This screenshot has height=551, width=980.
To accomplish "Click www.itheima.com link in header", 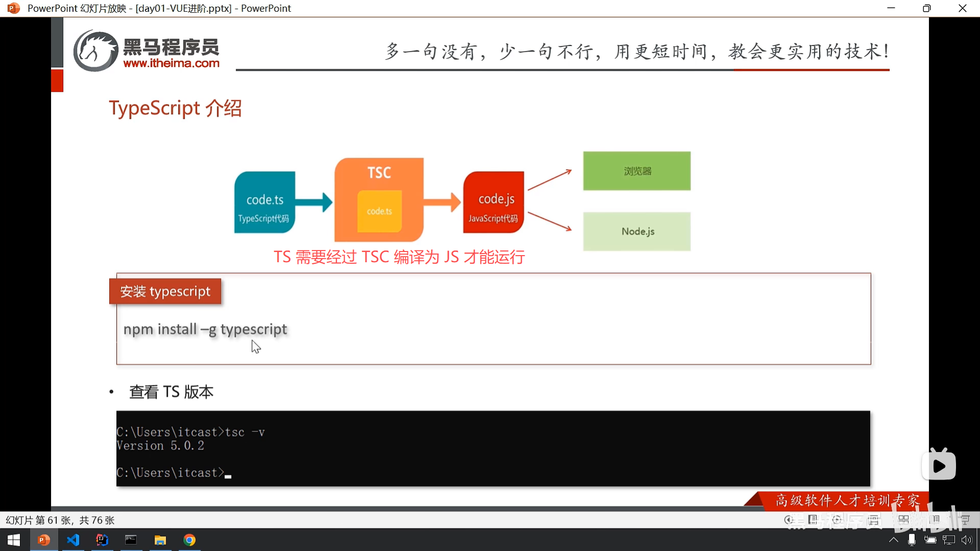I will 171,63.
